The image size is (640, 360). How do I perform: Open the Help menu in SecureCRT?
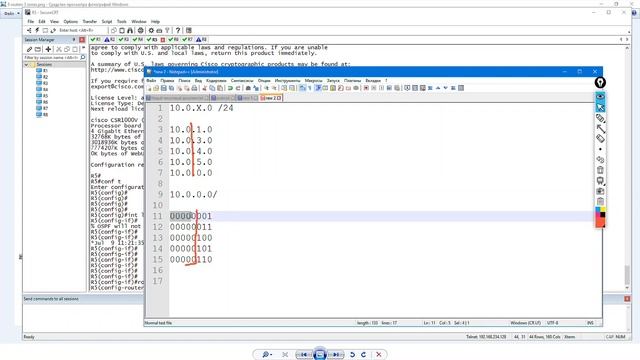coord(156,22)
